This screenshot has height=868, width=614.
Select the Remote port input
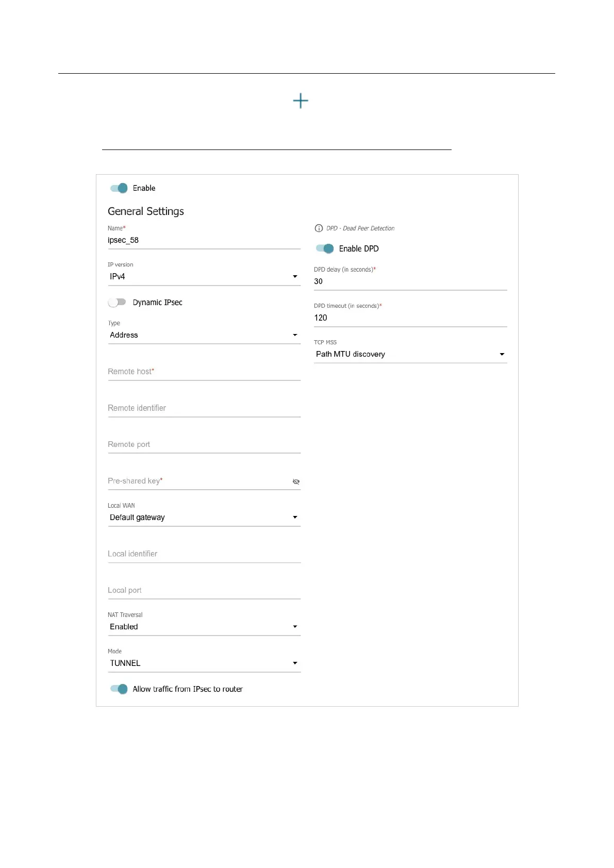[x=204, y=445]
